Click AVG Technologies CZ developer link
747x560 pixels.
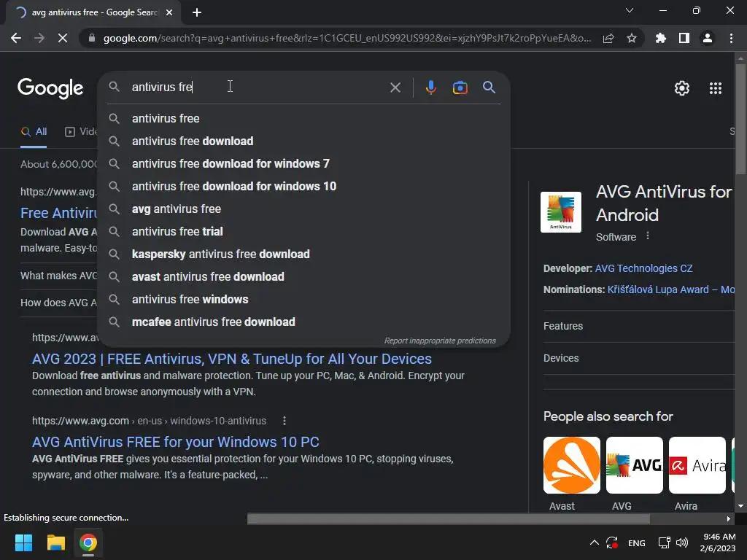(x=643, y=268)
